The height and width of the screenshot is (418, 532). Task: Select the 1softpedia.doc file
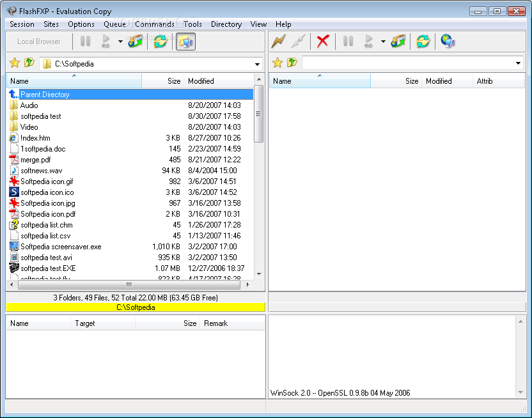(130, 149)
